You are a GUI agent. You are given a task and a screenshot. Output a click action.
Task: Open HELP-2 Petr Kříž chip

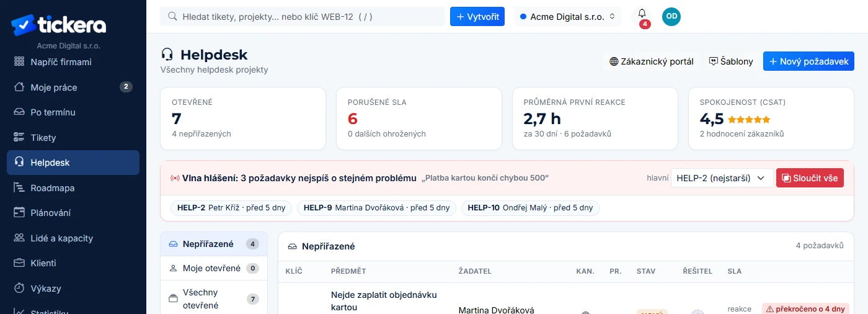click(231, 208)
